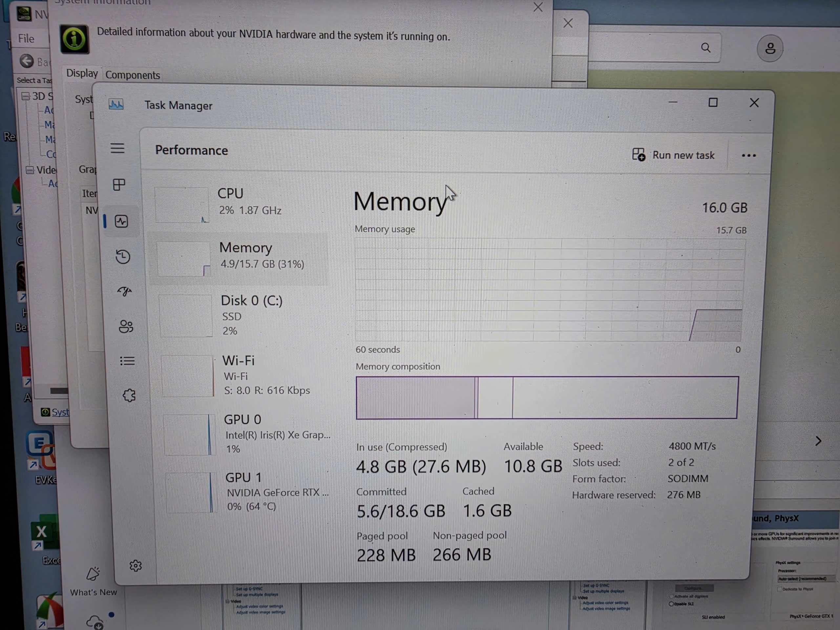The image size is (840, 630).
Task: Click the '4800 MT/s' memory speed value
Action: (x=692, y=446)
